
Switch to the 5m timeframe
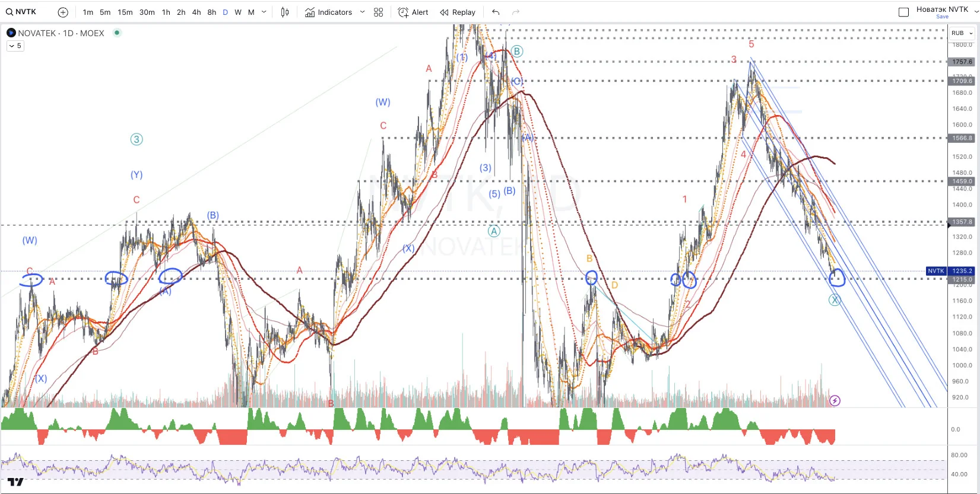[105, 12]
